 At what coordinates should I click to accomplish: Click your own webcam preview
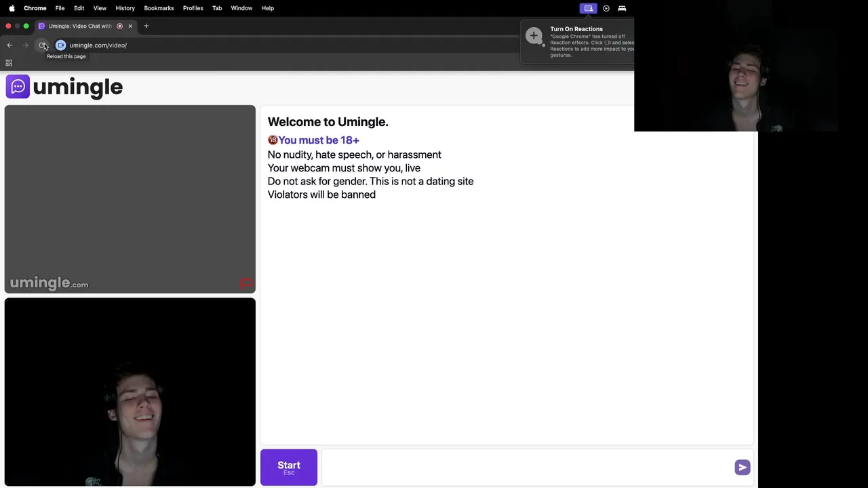click(130, 392)
